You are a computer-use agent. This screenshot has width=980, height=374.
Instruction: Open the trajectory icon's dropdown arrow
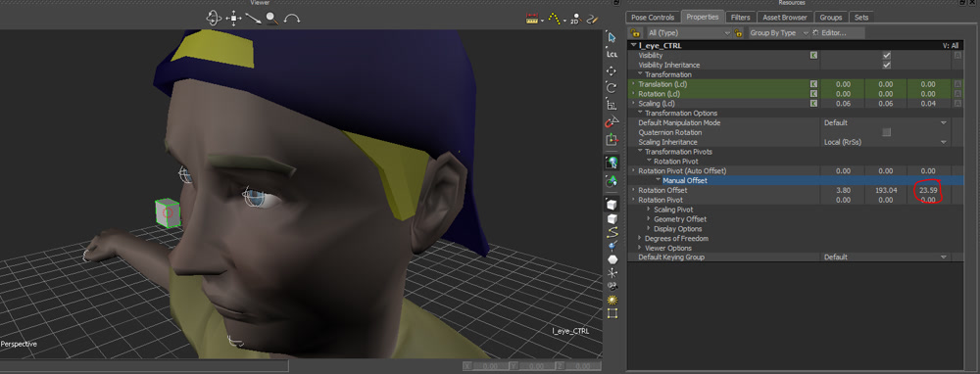tap(564, 20)
